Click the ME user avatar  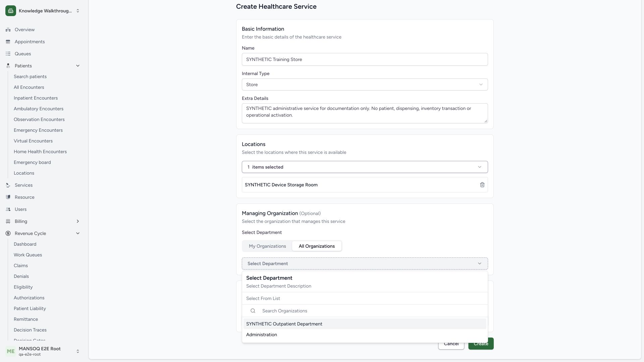pyautogui.click(x=11, y=351)
